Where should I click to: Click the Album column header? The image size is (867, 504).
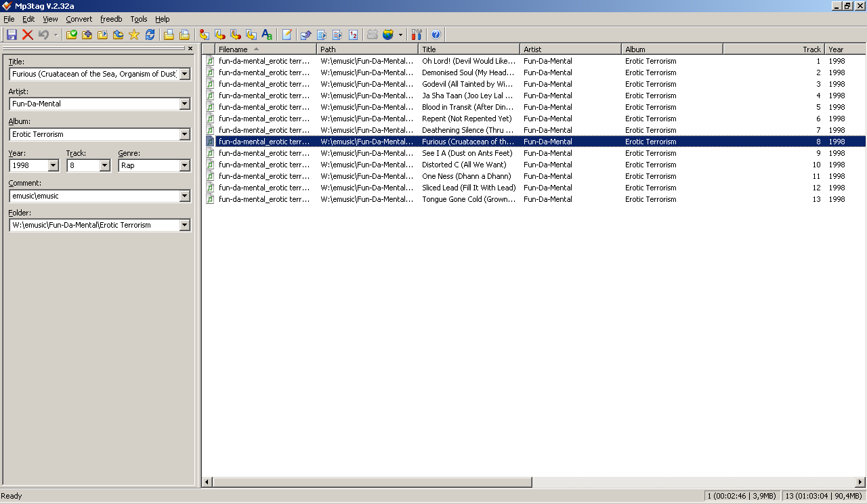(x=672, y=49)
